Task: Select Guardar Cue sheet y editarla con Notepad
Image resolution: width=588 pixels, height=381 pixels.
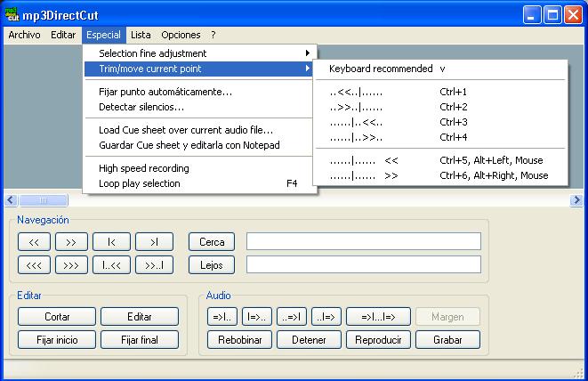Action: pyautogui.click(x=198, y=145)
